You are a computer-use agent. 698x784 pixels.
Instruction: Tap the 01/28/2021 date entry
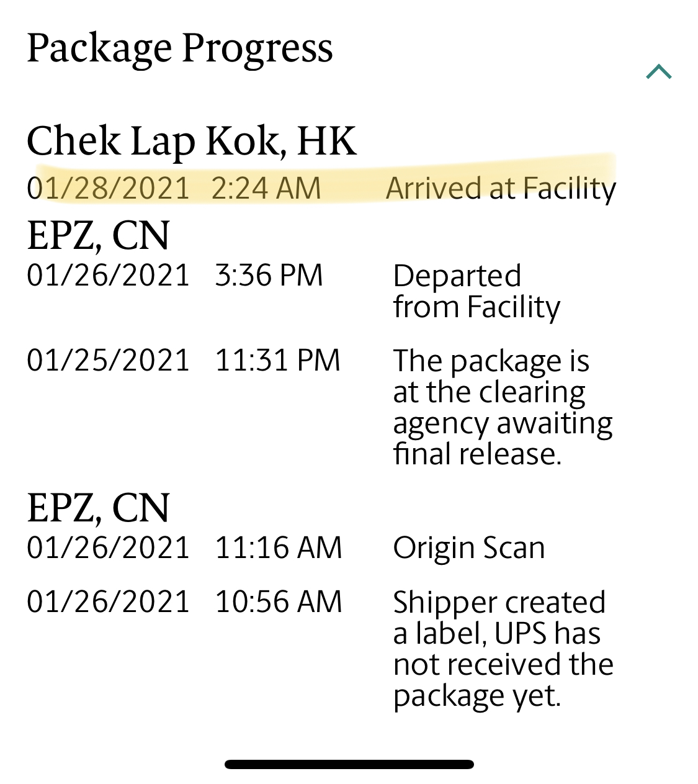pyautogui.click(x=108, y=188)
